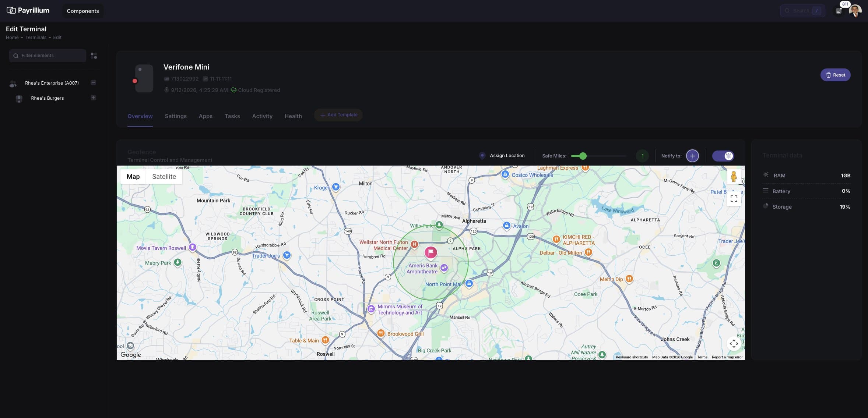Click Movie Tavern Roswell marker
The image size is (868, 418).
pos(192,248)
